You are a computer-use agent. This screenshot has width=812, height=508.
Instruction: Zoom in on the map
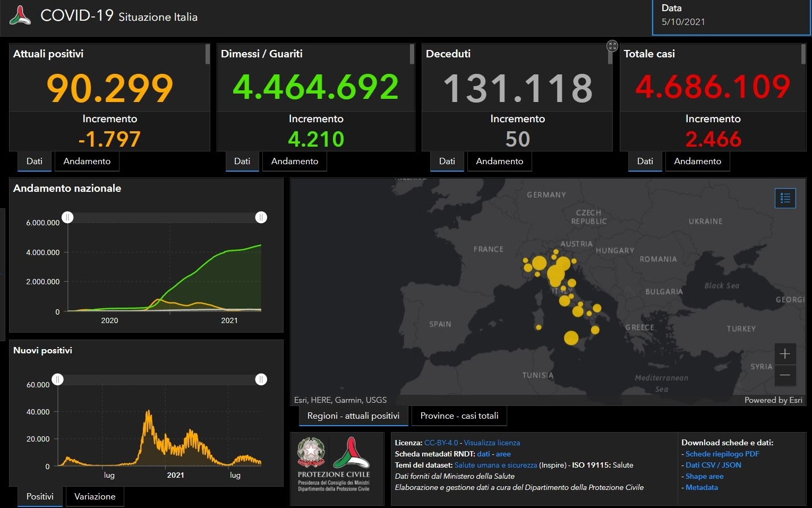(785, 354)
